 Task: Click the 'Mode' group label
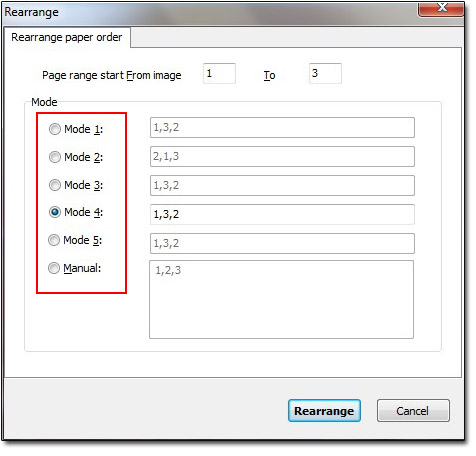[45, 103]
